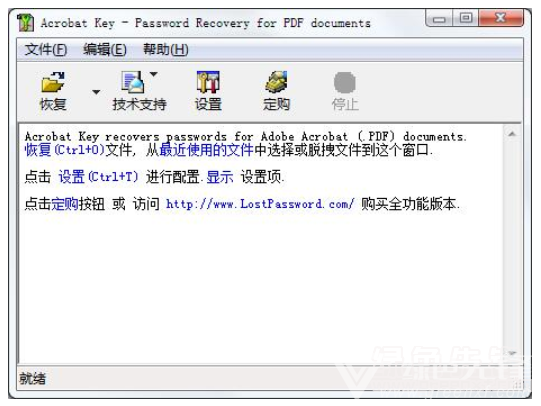The height and width of the screenshot is (406, 541).
Task: Open the 技术支持 support toolbar icon
Action: tap(133, 82)
